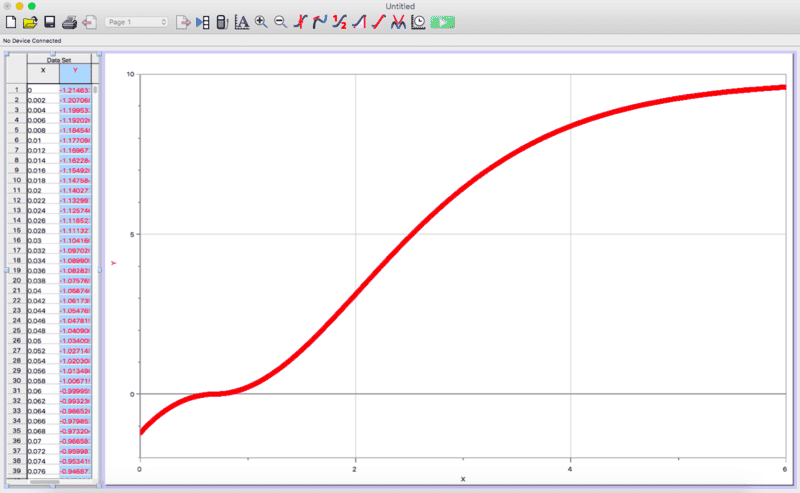The image size is (800, 493).
Task: Open the Page 1 dropdown
Action: (x=136, y=21)
